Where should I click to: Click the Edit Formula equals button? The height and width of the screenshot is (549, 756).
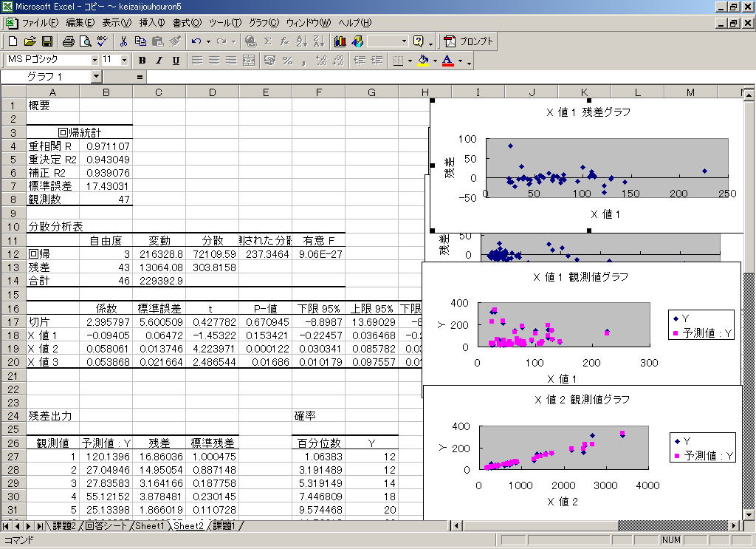tap(140, 77)
